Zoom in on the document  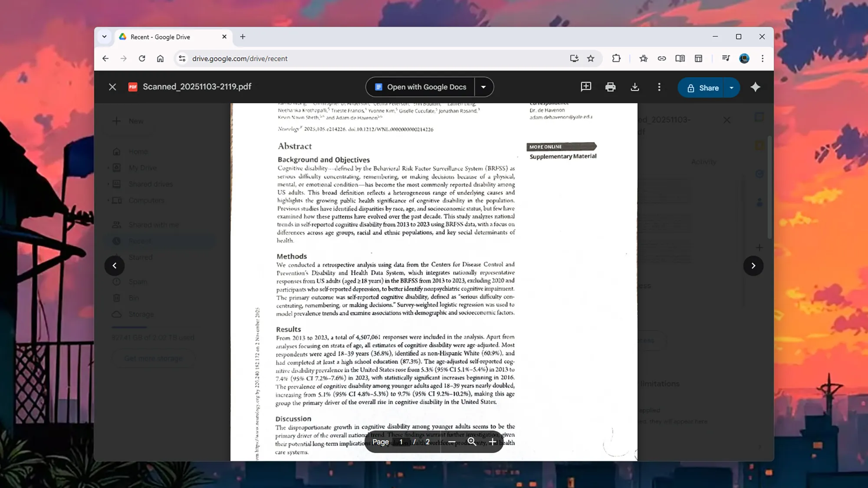[x=492, y=442]
